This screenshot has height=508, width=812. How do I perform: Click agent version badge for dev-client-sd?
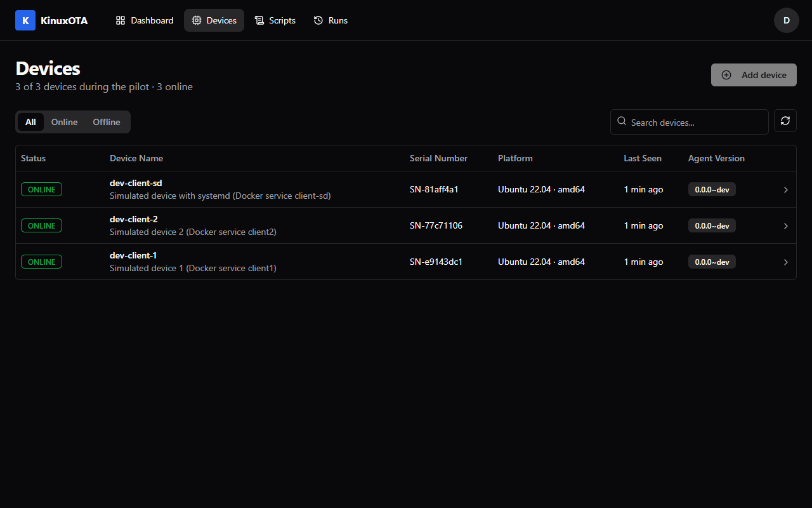pos(712,189)
